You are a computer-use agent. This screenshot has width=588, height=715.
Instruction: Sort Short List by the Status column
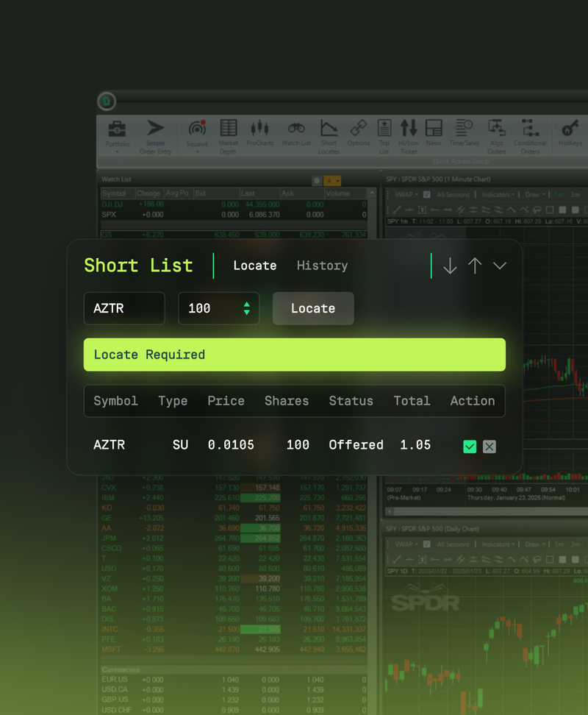coord(351,402)
